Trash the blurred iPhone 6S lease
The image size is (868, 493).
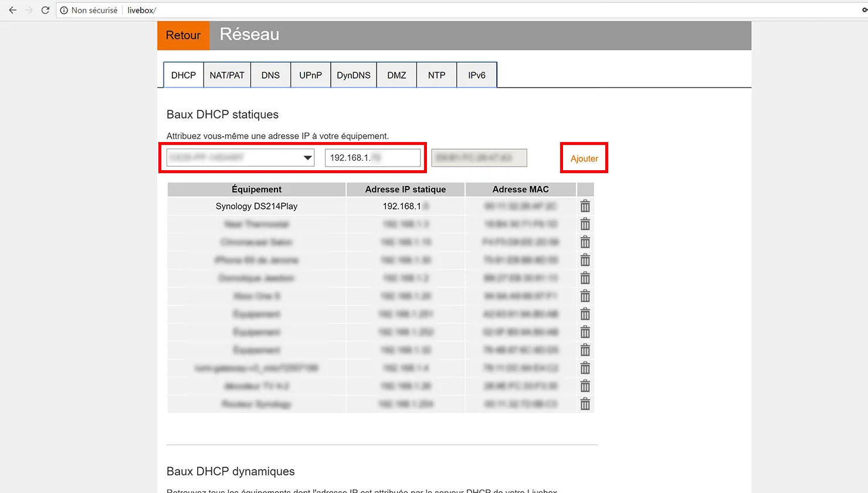pyautogui.click(x=585, y=260)
